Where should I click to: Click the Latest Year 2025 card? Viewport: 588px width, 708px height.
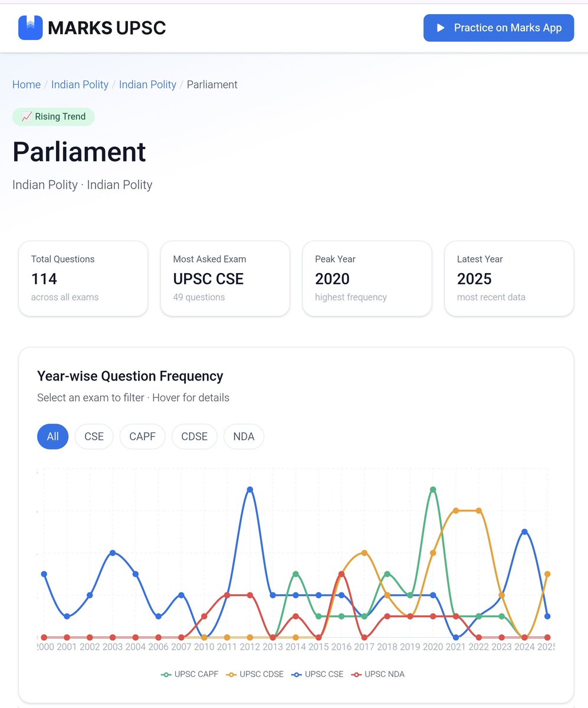click(509, 278)
